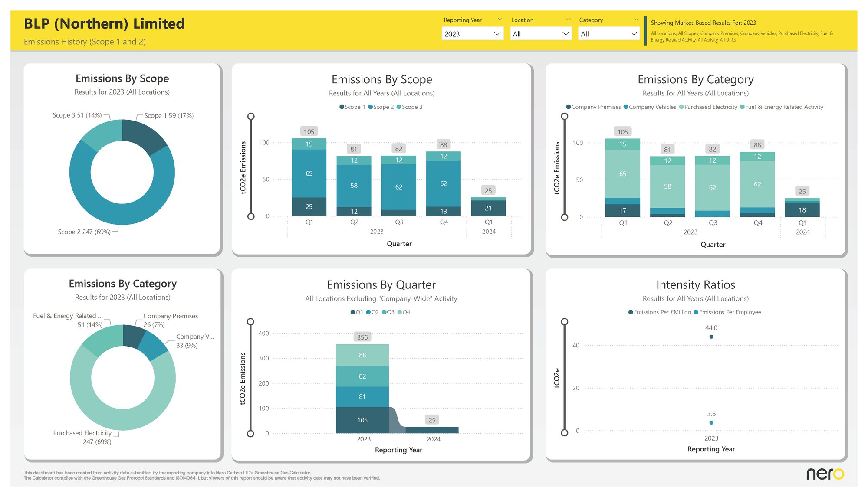Open the Location All dropdown
Image resolution: width=868 pixels, height=497 pixels.
540,34
